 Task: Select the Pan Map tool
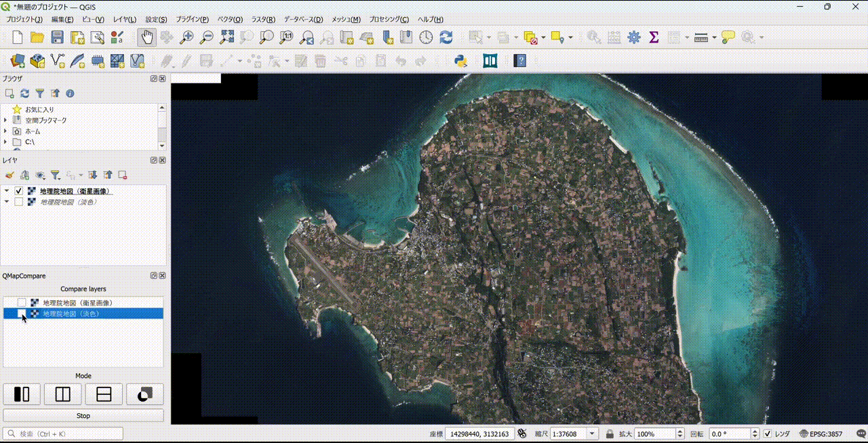pos(146,37)
